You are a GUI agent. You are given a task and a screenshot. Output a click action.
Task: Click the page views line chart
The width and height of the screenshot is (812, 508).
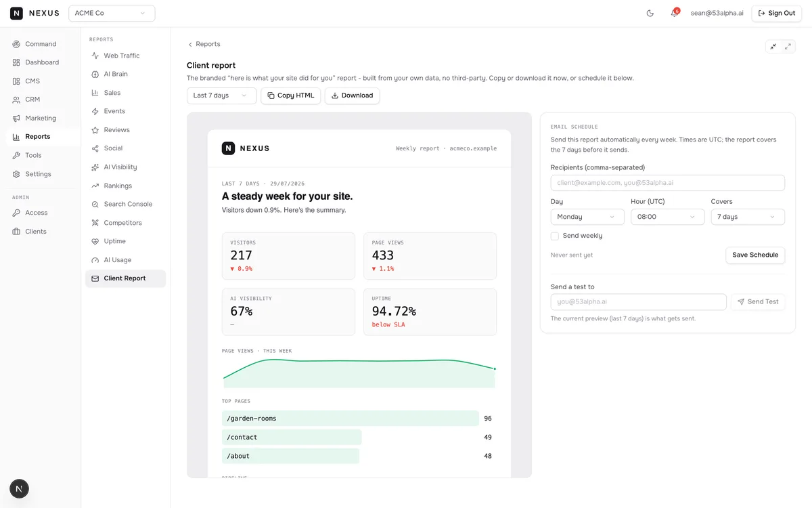click(359, 373)
